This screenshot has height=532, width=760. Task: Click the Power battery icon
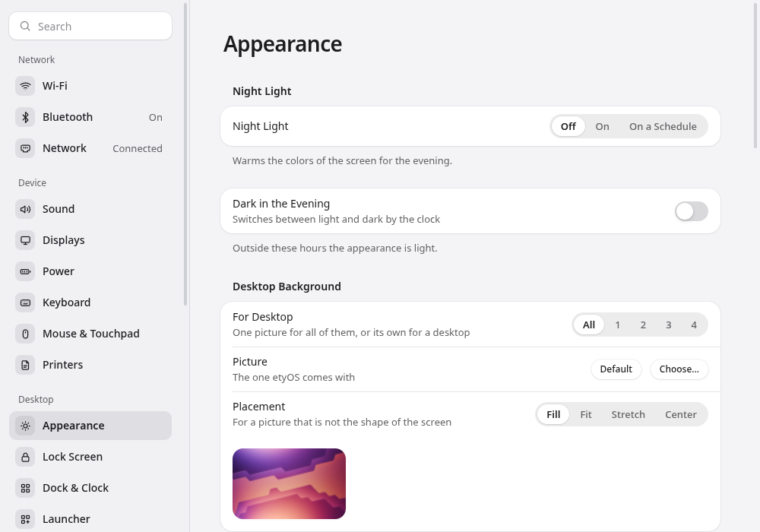point(25,271)
